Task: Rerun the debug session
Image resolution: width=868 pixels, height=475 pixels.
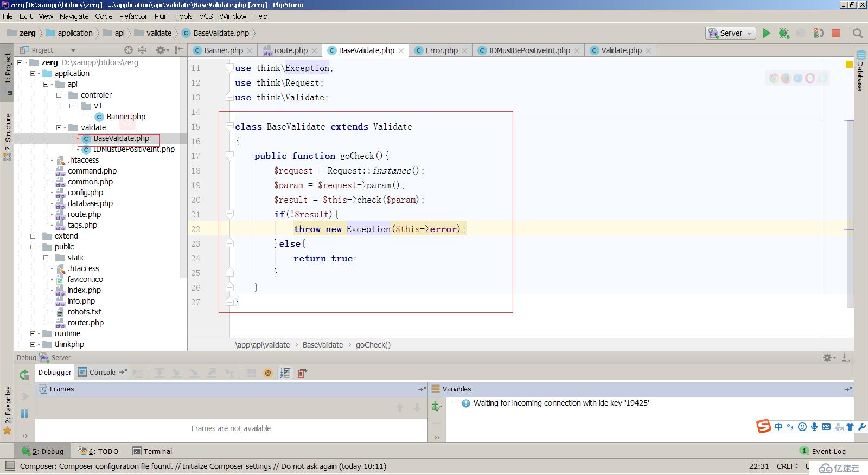Action: [x=24, y=375]
